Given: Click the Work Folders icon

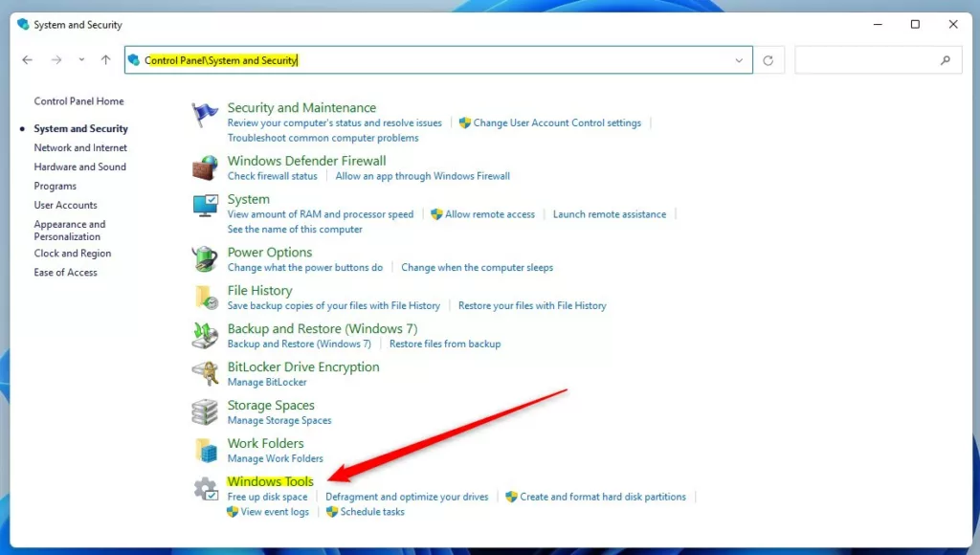Looking at the screenshot, I should (x=206, y=450).
